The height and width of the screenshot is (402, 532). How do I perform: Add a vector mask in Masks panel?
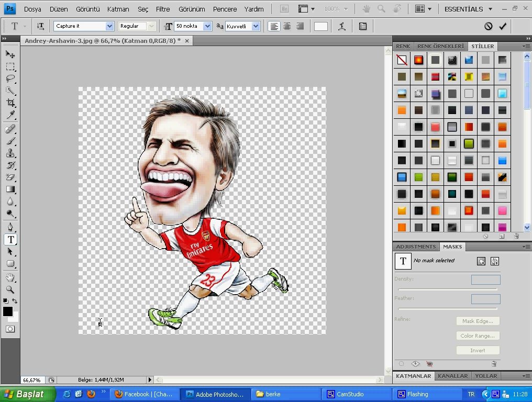pos(495,261)
